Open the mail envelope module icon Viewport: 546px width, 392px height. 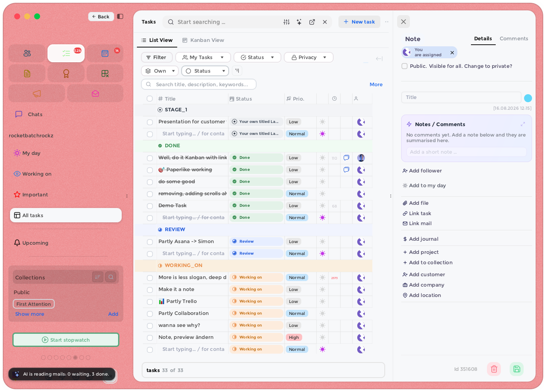(95, 93)
